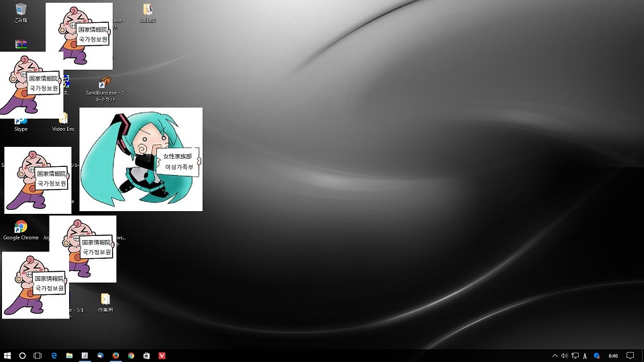This screenshot has height=362, width=644.
Task: Launch Google Chrome from its desktop icon
Action: [x=21, y=227]
